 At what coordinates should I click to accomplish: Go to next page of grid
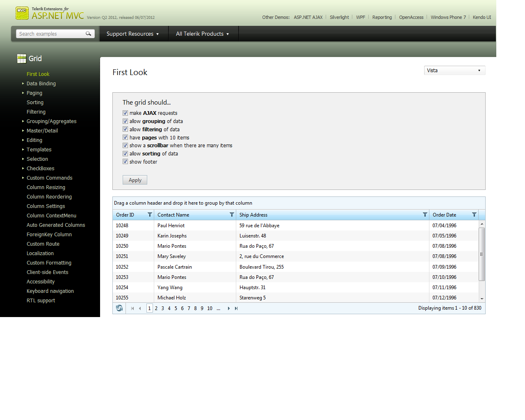pos(229,308)
